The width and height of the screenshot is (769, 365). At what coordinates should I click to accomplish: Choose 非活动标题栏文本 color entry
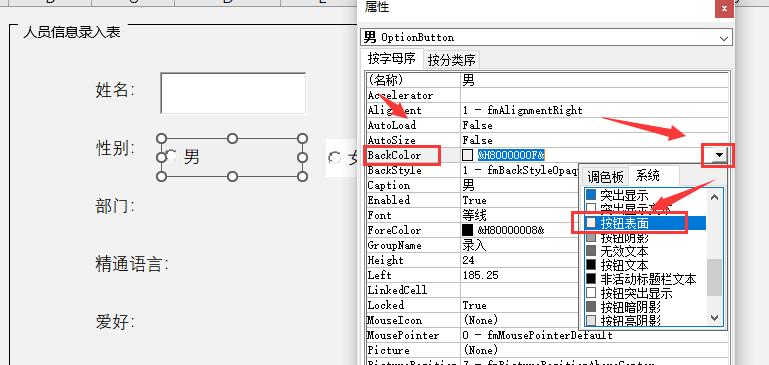[x=645, y=279]
